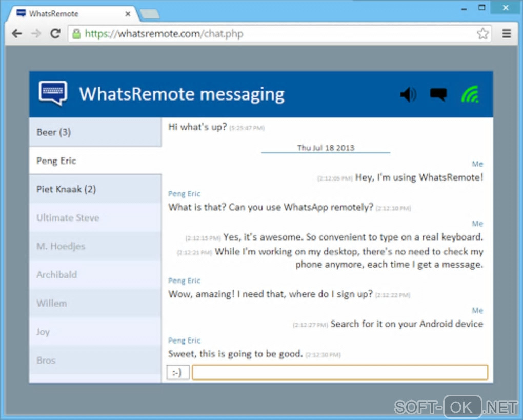
Task: Click 'While I'm working on my desktop' message
Action: pyautogui.click(x=349, y=258)
